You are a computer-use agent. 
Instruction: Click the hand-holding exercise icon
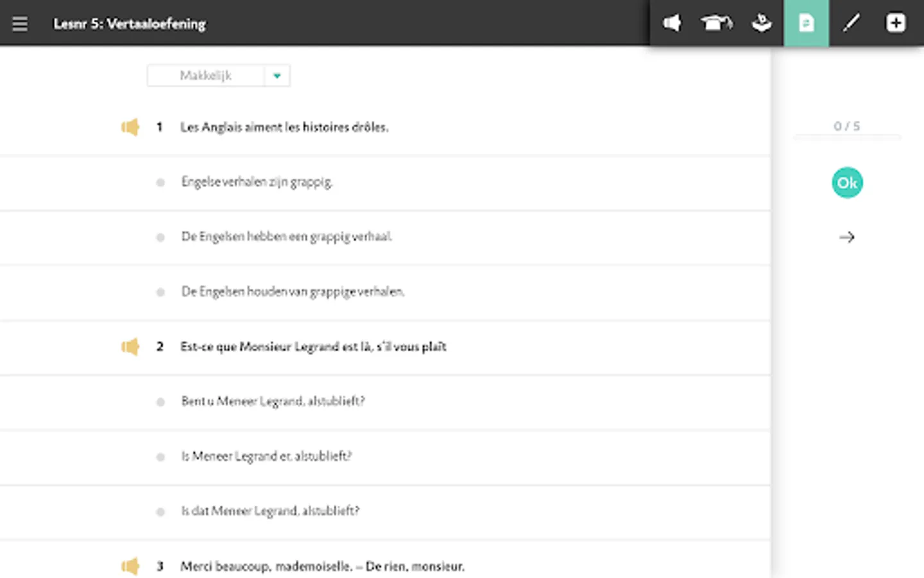762,23
